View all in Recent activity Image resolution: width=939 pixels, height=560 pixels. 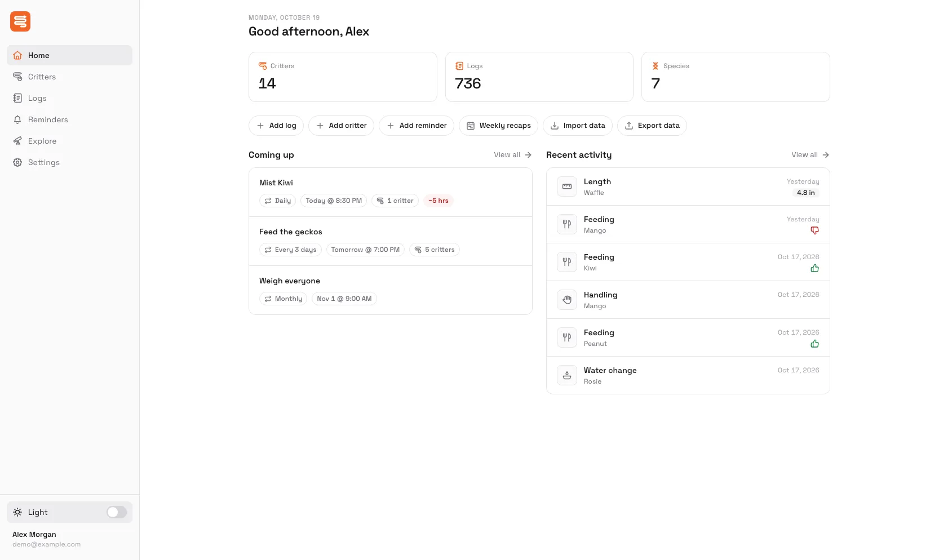(x=810, y=155)
